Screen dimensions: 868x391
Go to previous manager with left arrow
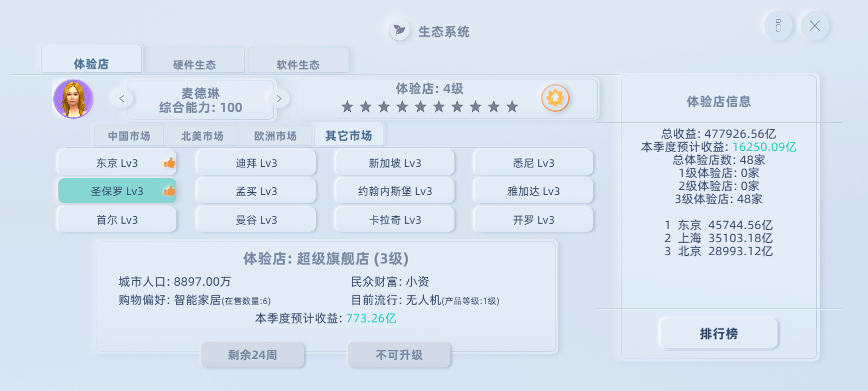(x=122, y=98)
